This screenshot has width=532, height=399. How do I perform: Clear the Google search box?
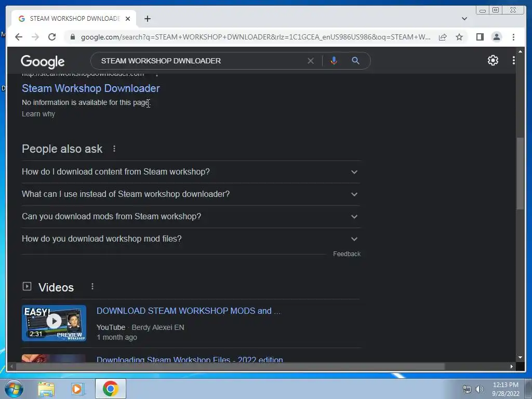pos(311,61)
